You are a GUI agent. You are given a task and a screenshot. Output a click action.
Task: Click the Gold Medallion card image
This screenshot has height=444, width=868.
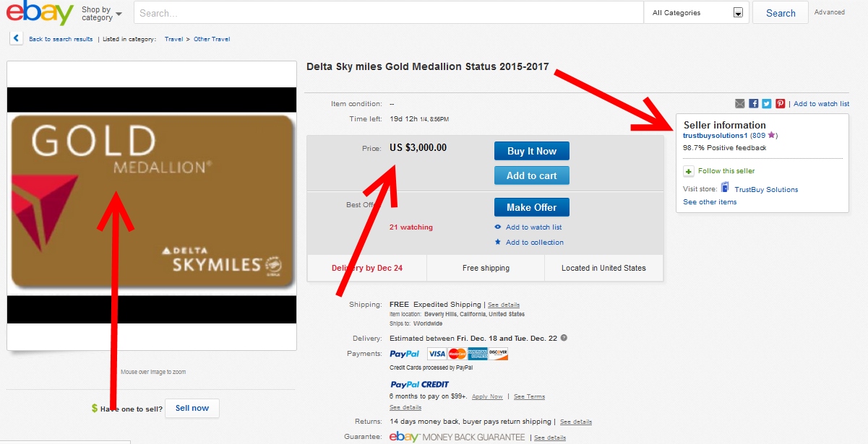pos(152,202)
